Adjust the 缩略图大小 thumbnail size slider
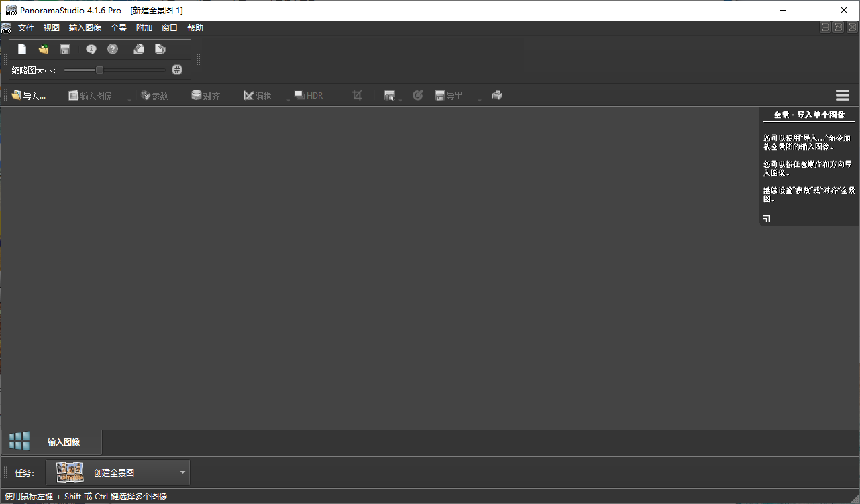 point(99,69)
